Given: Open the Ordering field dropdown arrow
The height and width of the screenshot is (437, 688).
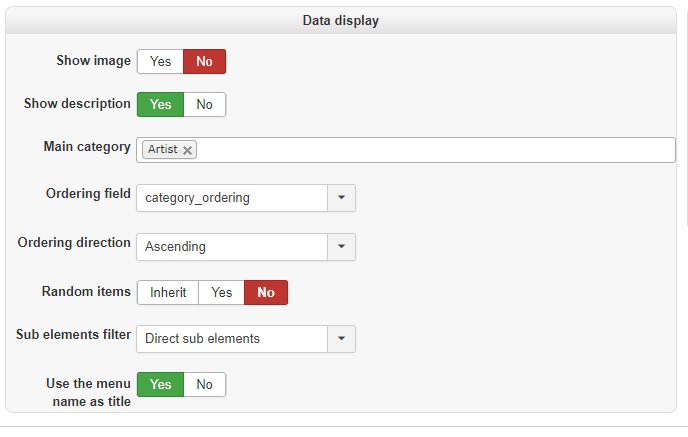Looking at the screenshot, I should [x=341, y=198].
